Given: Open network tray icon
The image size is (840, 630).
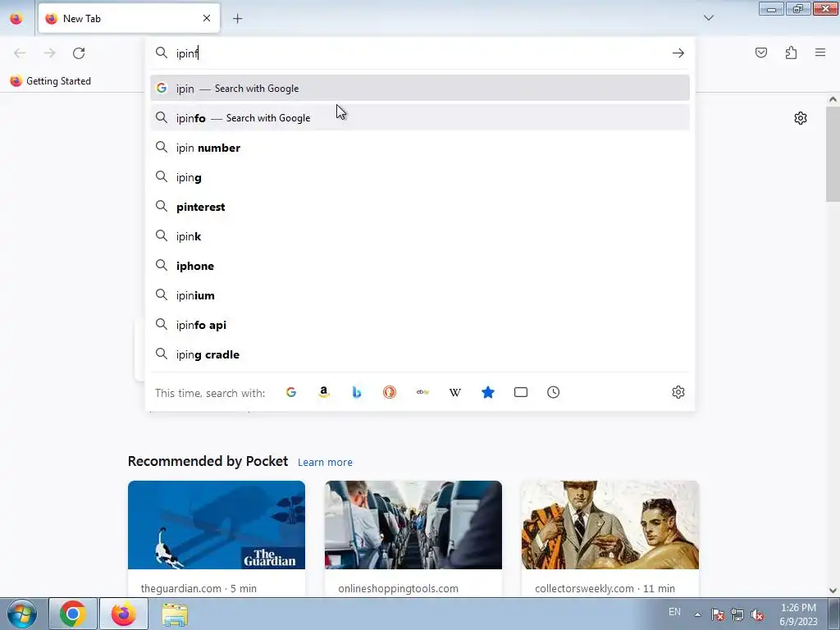Looking at the screenshot, I should (x=737, y=614).
